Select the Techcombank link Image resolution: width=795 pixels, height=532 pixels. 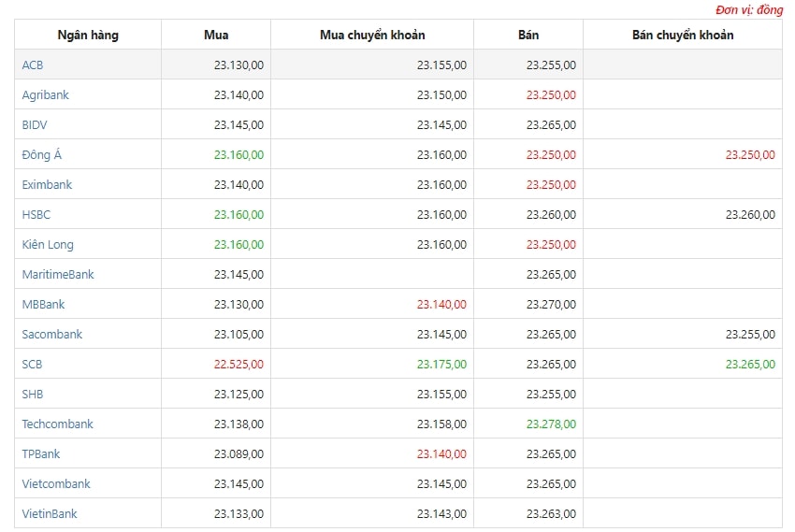(x=57, y=424)
